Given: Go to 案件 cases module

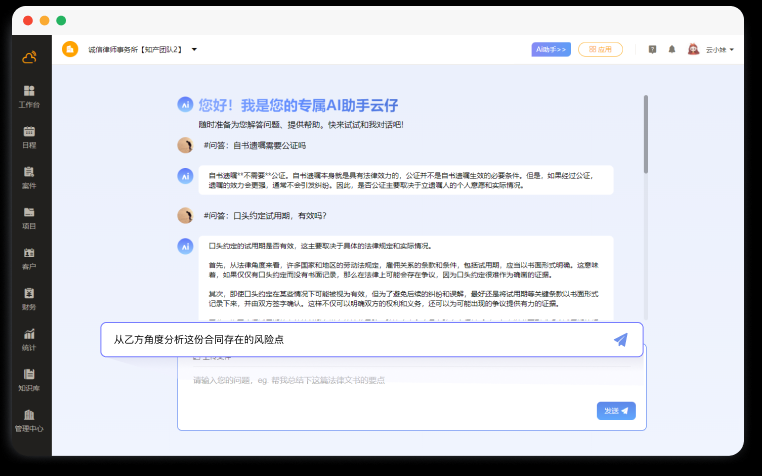Looking at the screenshot, I should coord(29,177).
